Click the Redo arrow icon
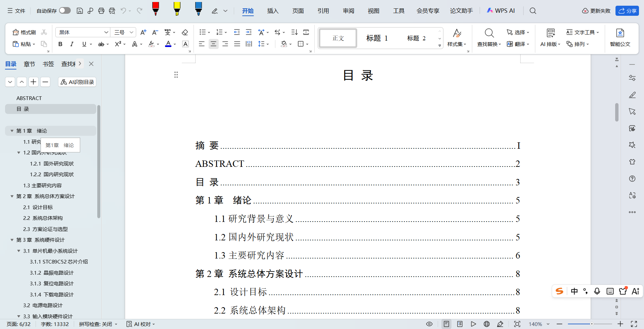Viewport: 644px width, 329px height. (140, 11)
